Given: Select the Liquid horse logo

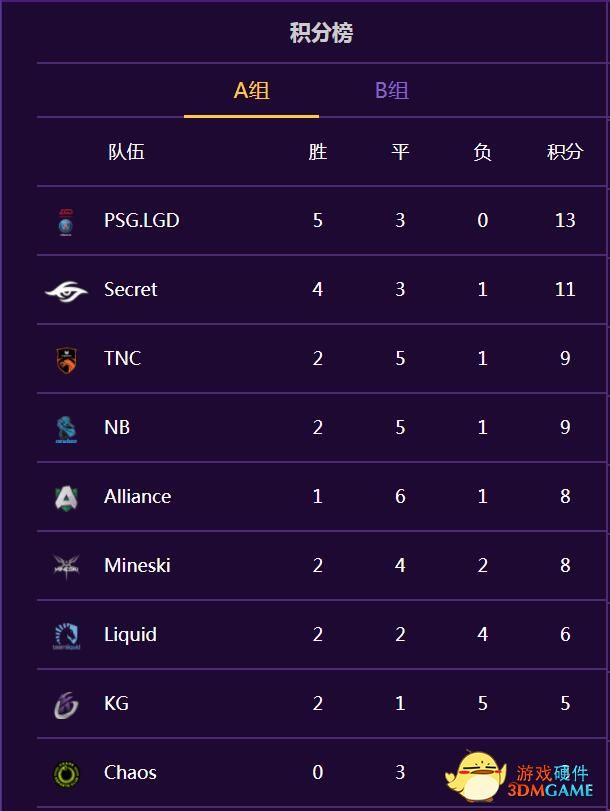Looking at the screenshot, I should [67, 636].
